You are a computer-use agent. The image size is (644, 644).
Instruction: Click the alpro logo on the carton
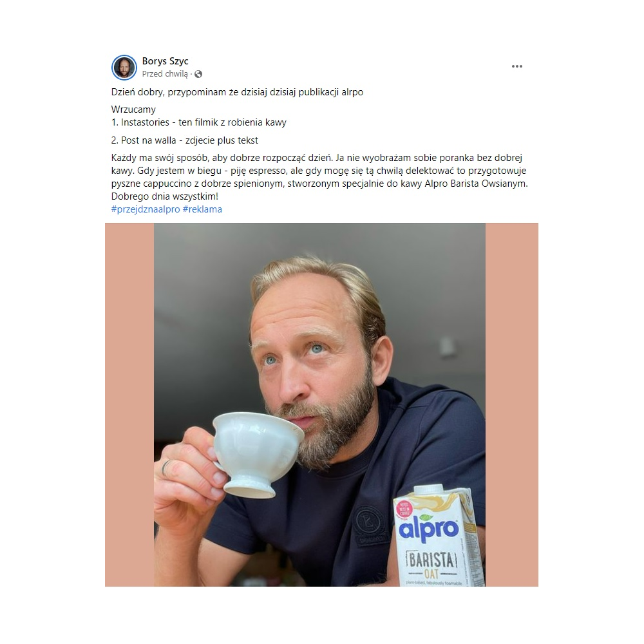click(x=428, y=529)
